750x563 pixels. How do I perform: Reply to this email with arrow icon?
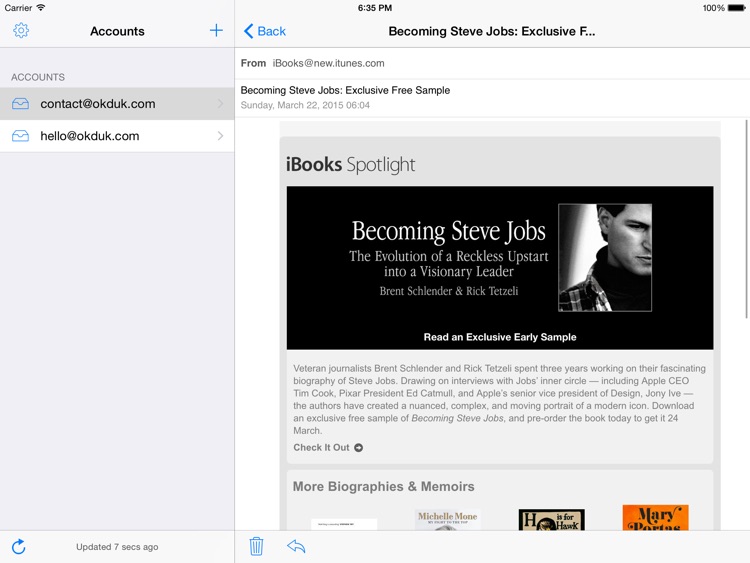pyautogui.click(x=296, y=546)
